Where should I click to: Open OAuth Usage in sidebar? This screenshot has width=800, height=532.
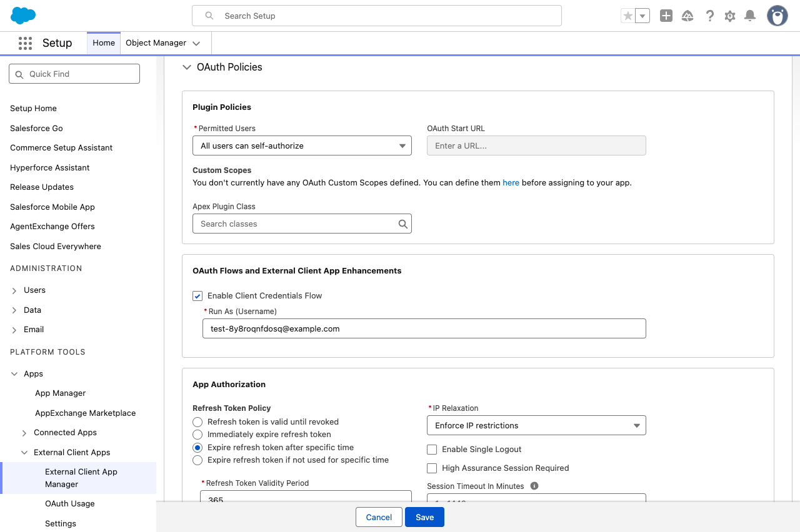click(x=70, y=503)
